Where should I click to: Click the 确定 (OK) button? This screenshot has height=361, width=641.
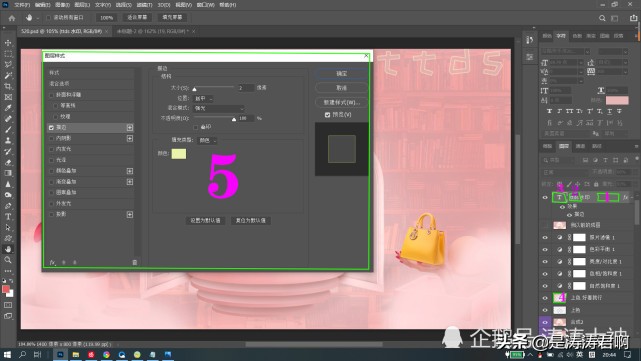(342, 74)
